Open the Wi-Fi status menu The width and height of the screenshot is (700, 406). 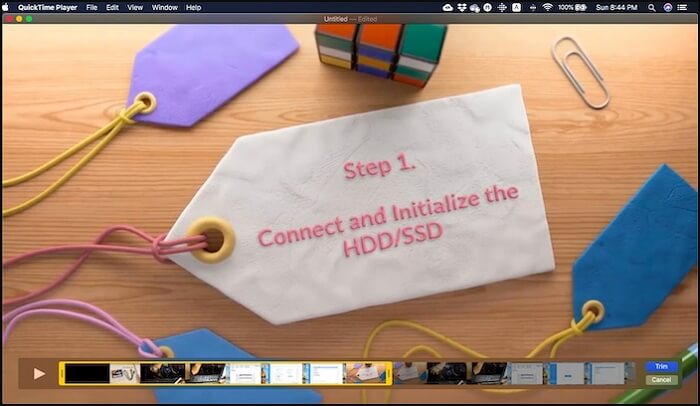click(x=547, y=7)
